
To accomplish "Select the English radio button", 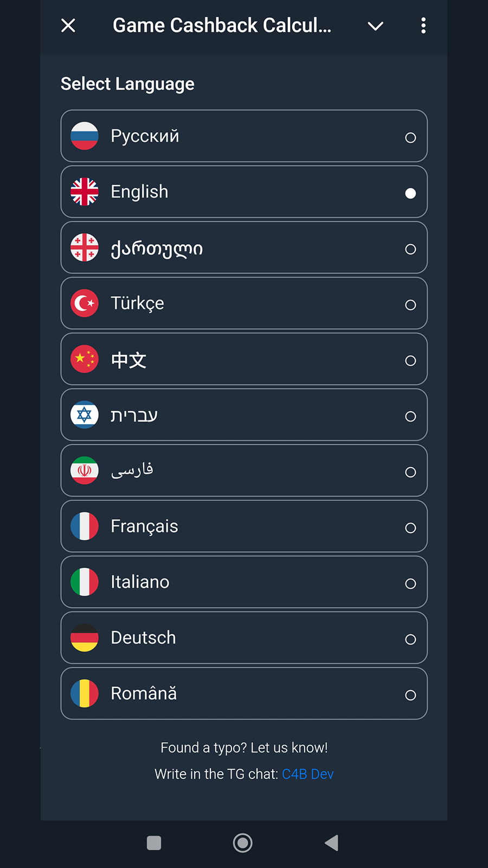I will 410,194.
